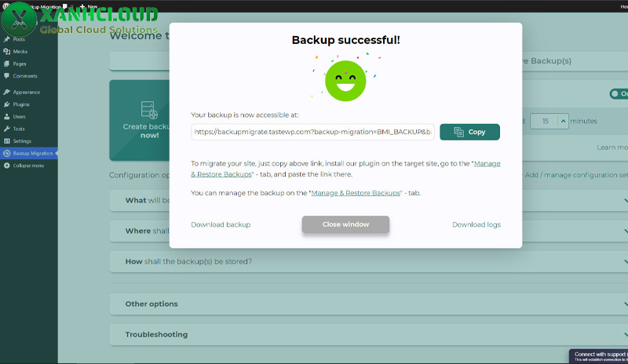Click the Learn more link
This screenshot has width=628, height=364.
(x=612, y=147)
